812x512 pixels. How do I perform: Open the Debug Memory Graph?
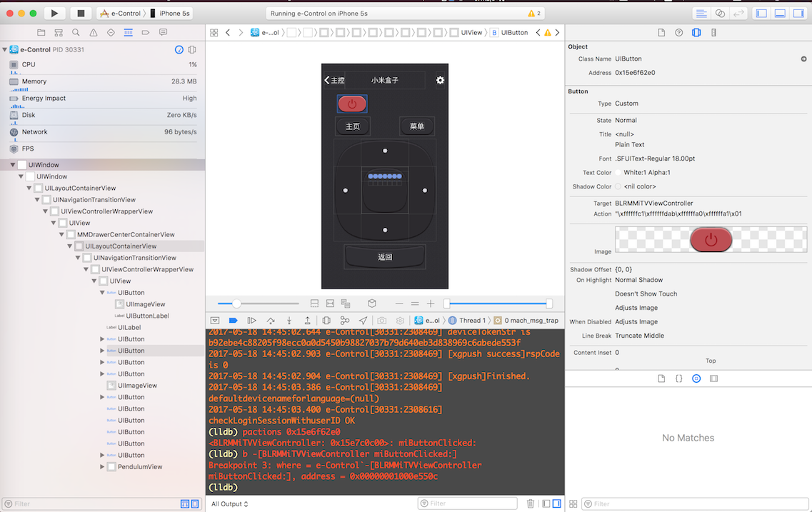345,320
